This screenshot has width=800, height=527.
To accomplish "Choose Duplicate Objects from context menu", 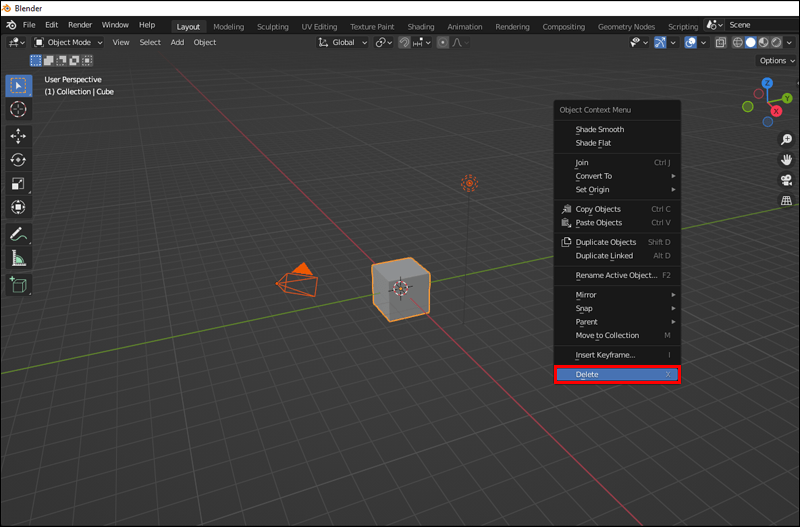I will pyautogui.click(x=606, y=242).
